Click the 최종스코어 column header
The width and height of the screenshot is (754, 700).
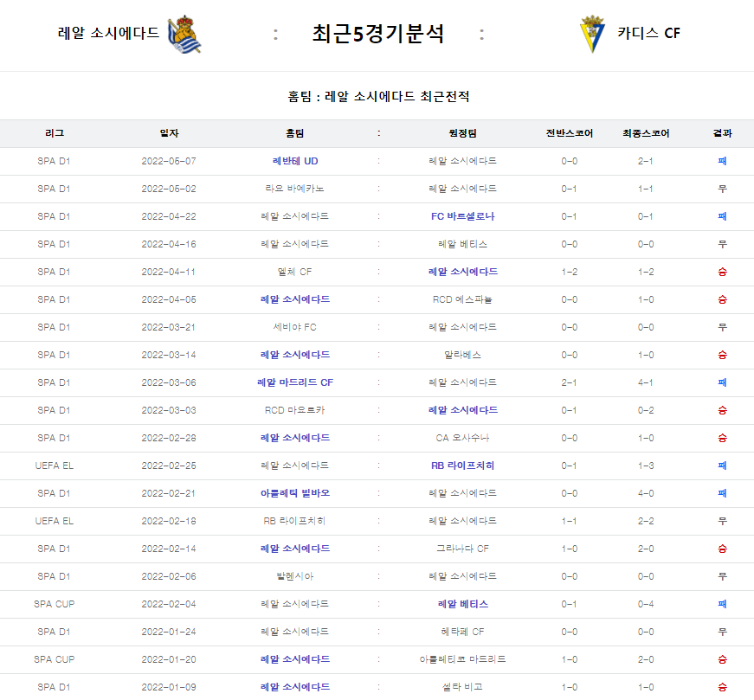pos(646,133)
